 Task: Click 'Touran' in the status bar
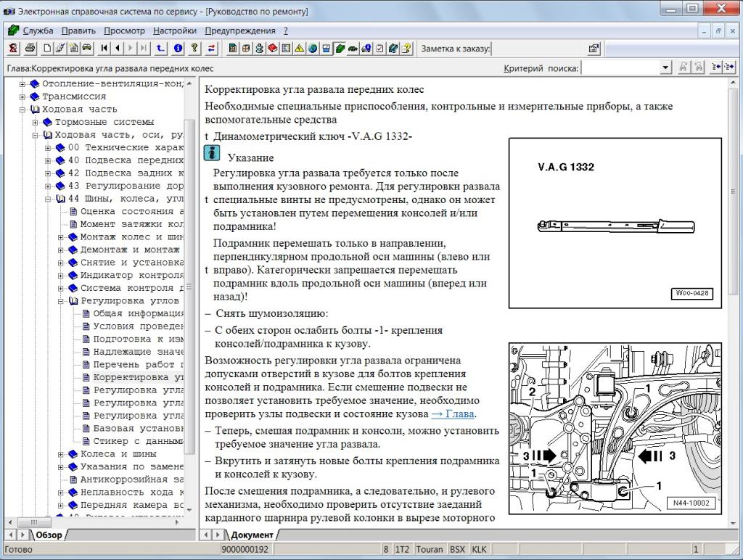[430, 550]
